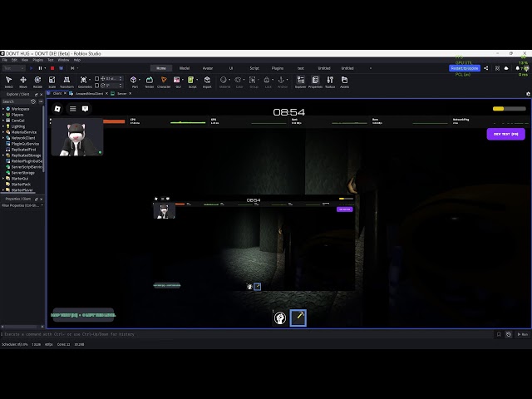
Task: Click the Explorer Search field
Action: tap(16, 101)
